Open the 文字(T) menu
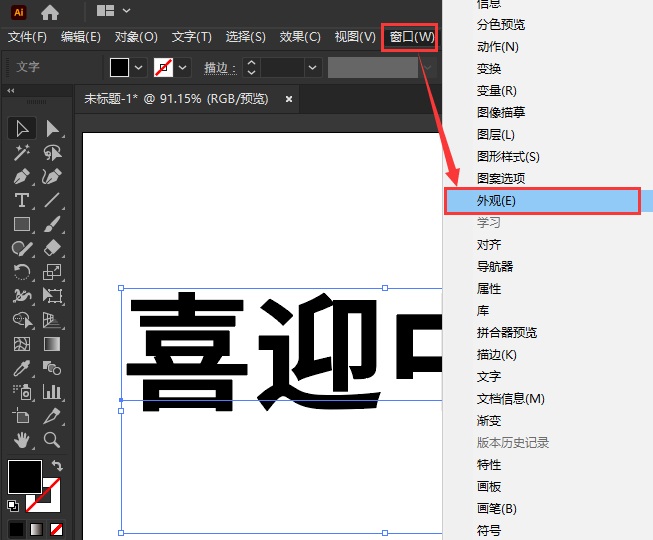This screenshot has height=540, width=653. (x=192, y=37)
